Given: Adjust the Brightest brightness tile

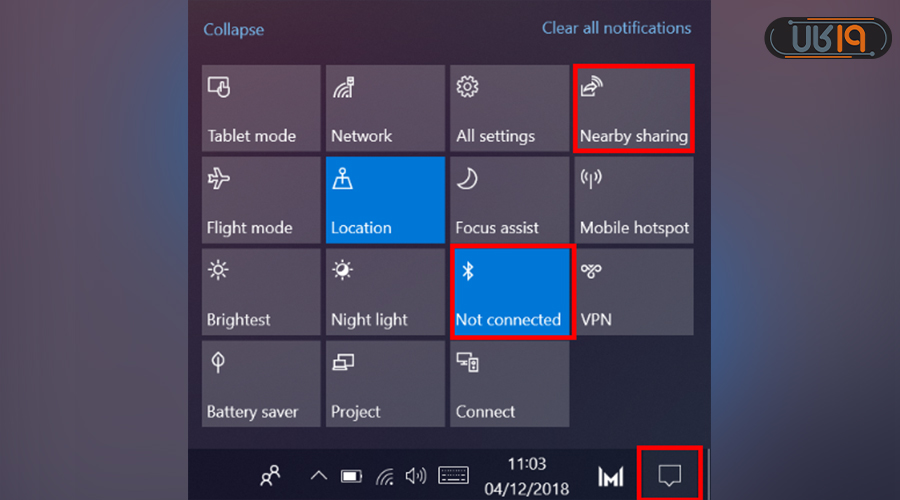Looking at the screenshot, I should click(x=261, y=292).
